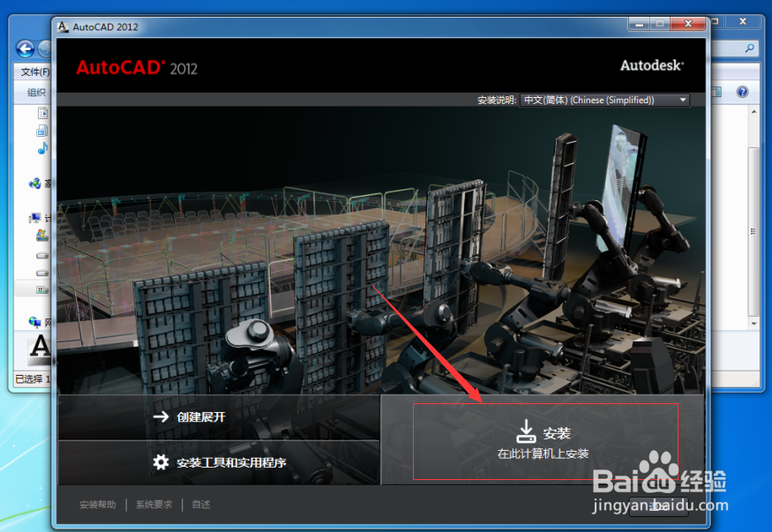Select the Computer icon in Explorer sidebar
Viewport: 772px width, 532px height.
(x=35, y=218)
